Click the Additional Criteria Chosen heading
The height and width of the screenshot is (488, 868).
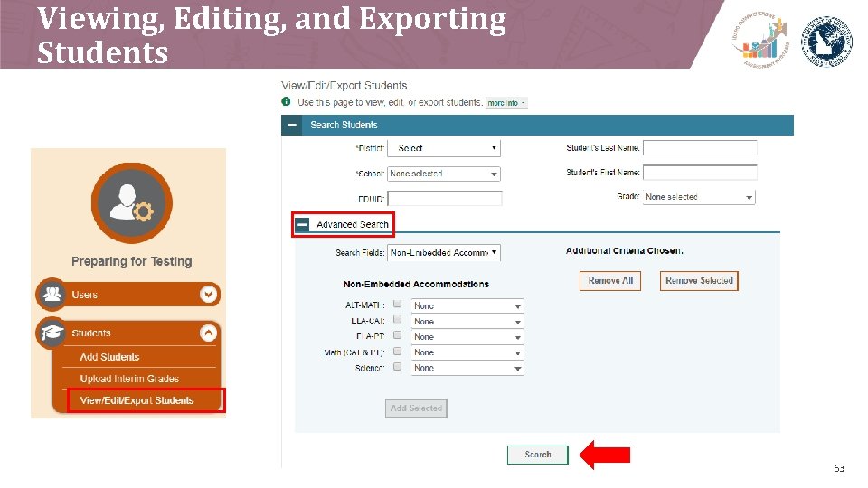click(x=625, y=250)
